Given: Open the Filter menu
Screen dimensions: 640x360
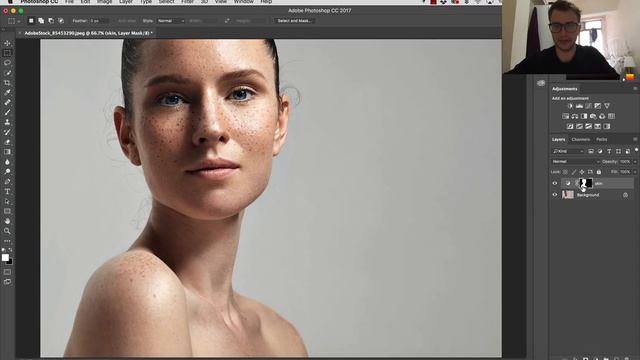Looking at the screenshot, I should point(187,2).
